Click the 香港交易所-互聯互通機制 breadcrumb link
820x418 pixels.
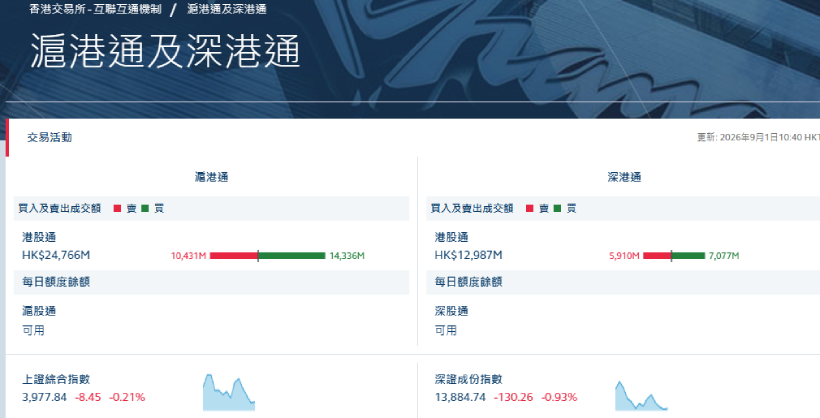coord(95,9)
